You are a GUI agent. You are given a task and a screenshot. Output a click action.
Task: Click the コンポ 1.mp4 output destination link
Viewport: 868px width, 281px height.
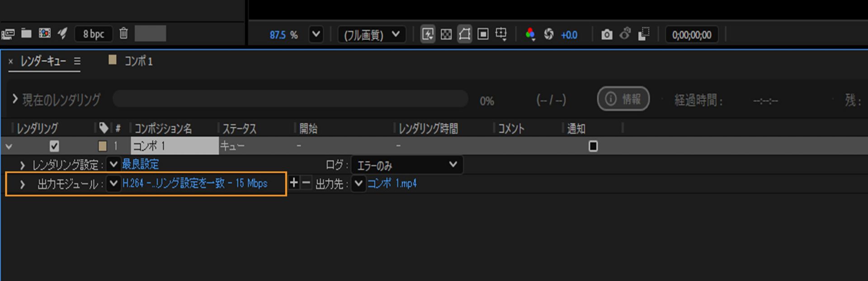click(x=392, y=183)
